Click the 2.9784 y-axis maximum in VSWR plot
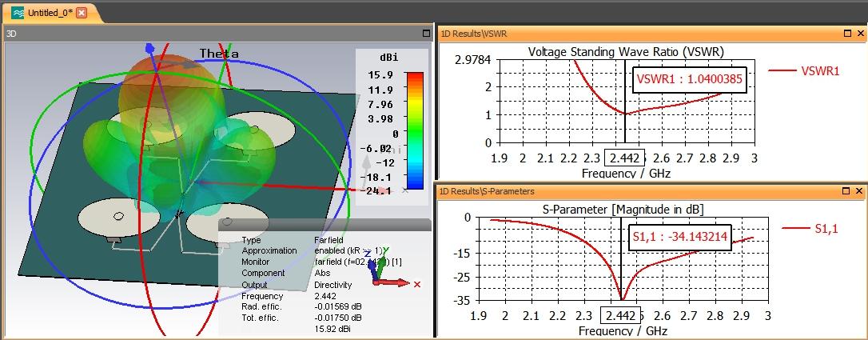868x340 pixels. coord(472,59)
